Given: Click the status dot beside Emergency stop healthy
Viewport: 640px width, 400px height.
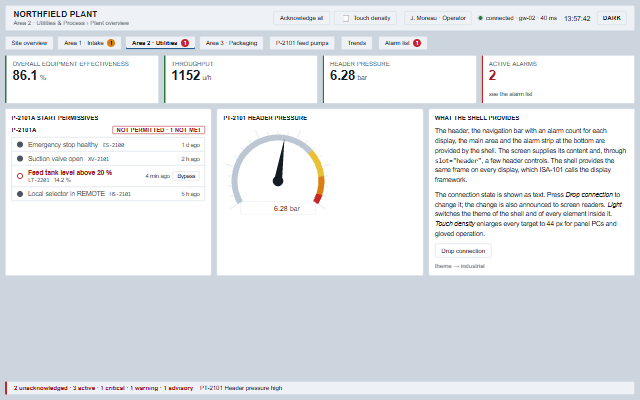Looking at the screenshot, I should click(x=20, y=144).
